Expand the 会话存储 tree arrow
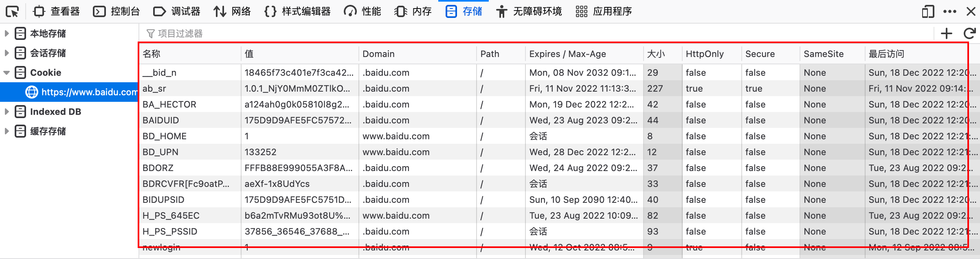The image size is (980, 259). [x=7, y=53]
